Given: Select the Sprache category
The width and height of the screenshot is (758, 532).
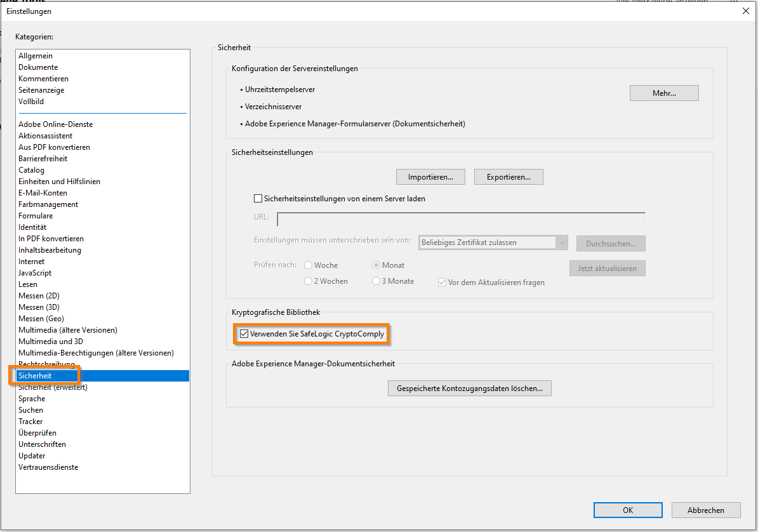Looking at the screenshot, I should tap(32, 399).
